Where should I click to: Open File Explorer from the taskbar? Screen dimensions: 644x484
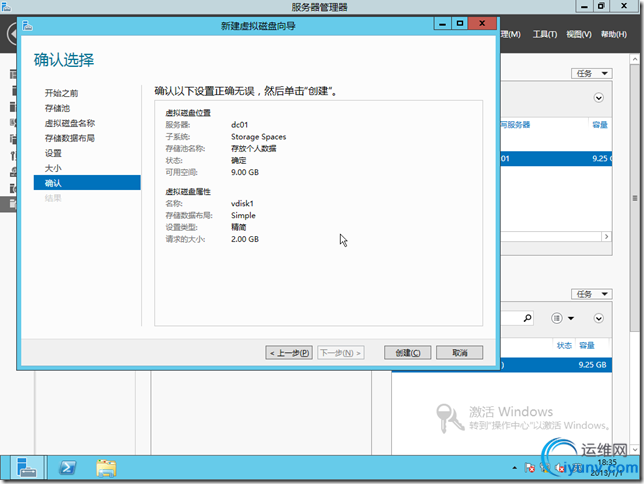(x=106, y=468)
